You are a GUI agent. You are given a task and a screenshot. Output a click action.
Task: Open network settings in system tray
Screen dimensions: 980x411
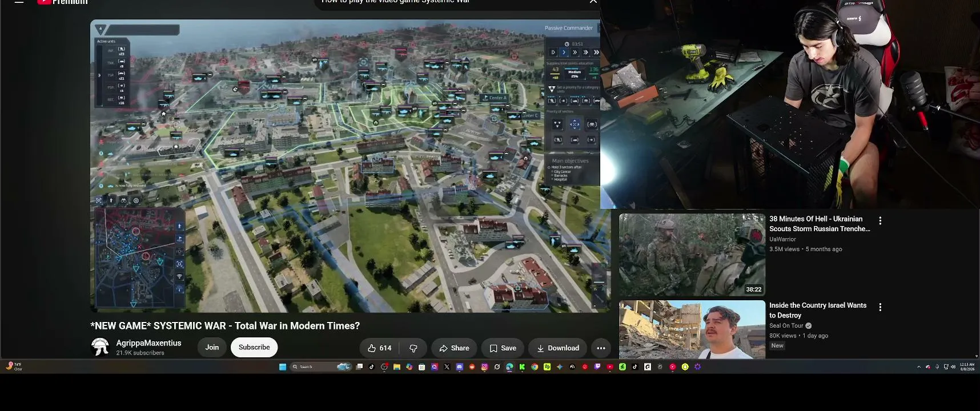(x=946, y=367)
